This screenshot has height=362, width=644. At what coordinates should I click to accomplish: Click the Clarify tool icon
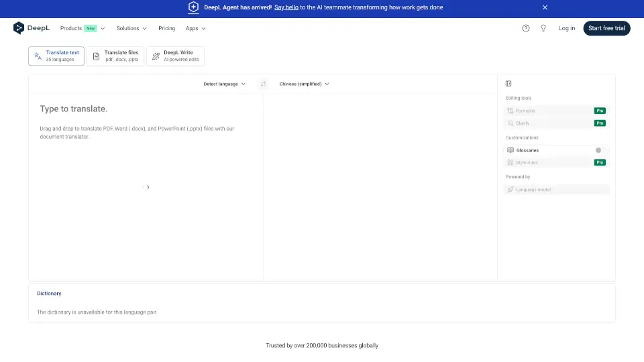(x=510, y=123)
